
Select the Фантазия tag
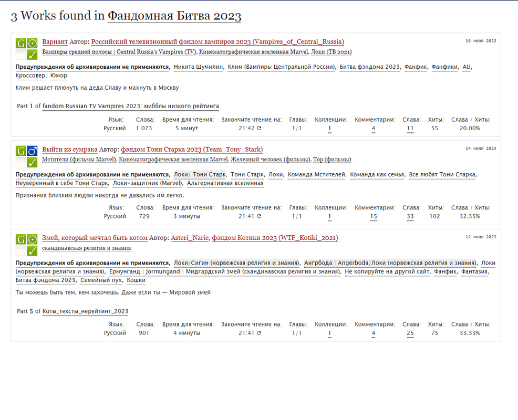474,271
